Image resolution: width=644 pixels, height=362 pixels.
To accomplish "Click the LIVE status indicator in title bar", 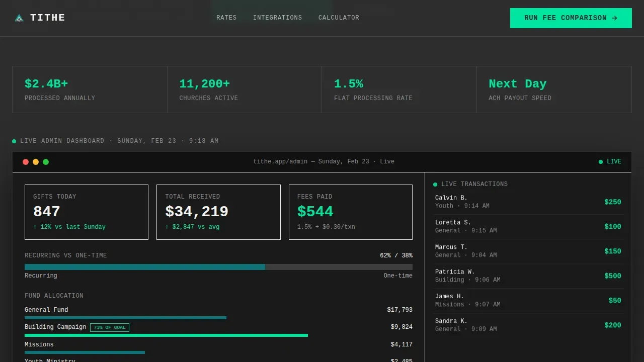I will click(610, 162).
